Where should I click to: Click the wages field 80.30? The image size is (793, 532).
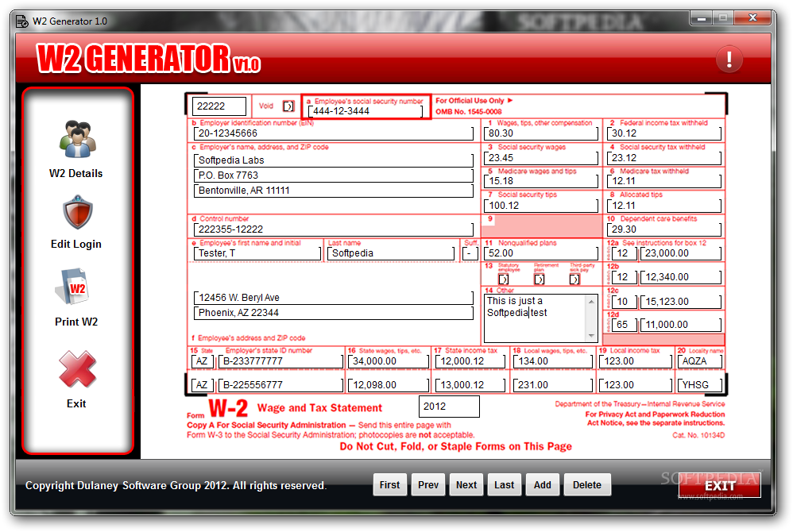[x=540, y=133]
